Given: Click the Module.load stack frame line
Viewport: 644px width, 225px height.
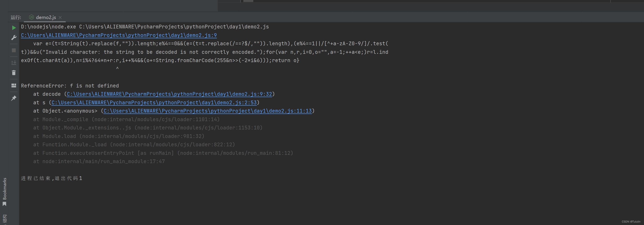Looking at the screenshot, I should coord(119,136).
